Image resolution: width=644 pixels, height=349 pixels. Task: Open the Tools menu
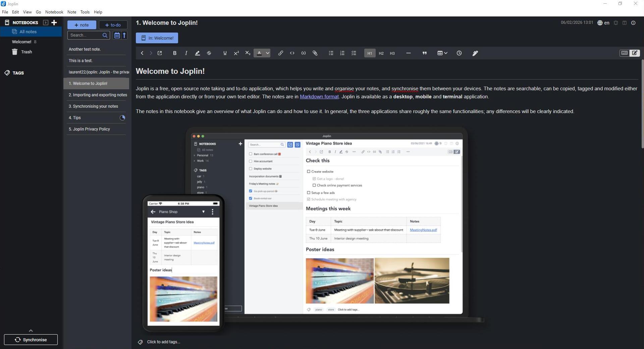85,12
